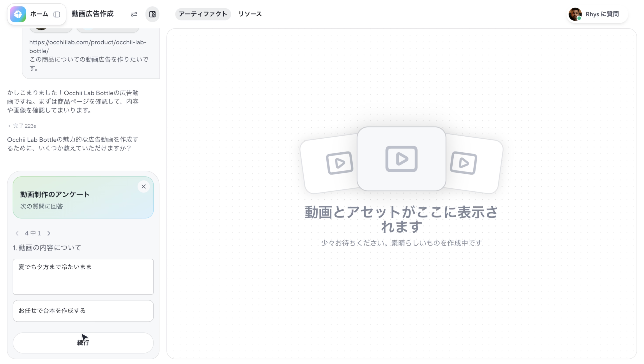The height and width of the screenshot is (364, 644).
Task: Open the Rhys に質問 button
Action: pos(597,14)
